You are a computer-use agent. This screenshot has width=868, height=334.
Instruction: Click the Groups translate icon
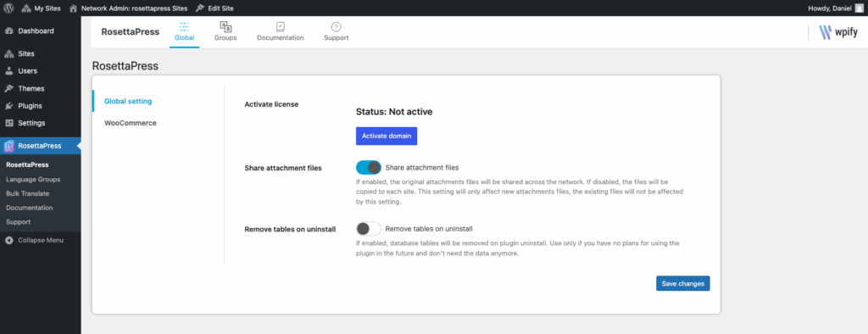click(x=225, y=26)
